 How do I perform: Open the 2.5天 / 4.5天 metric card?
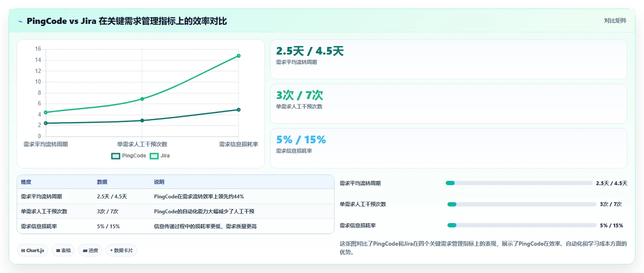[448, 59]
